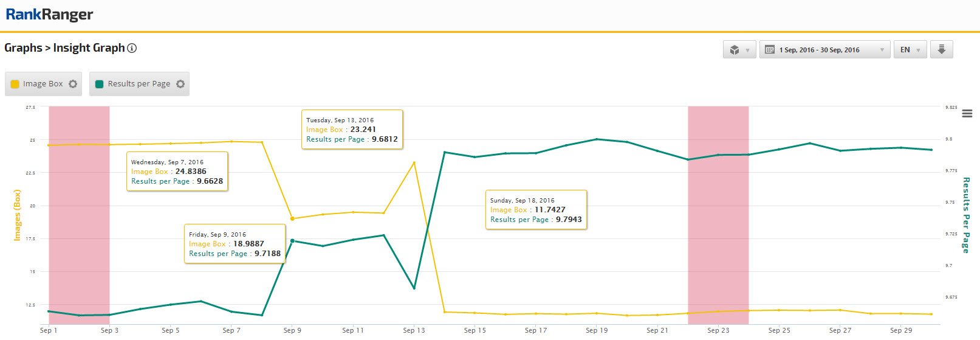
Task: Click the download export arrow icon
Action: pyautogui.click(x=941, y=49)
